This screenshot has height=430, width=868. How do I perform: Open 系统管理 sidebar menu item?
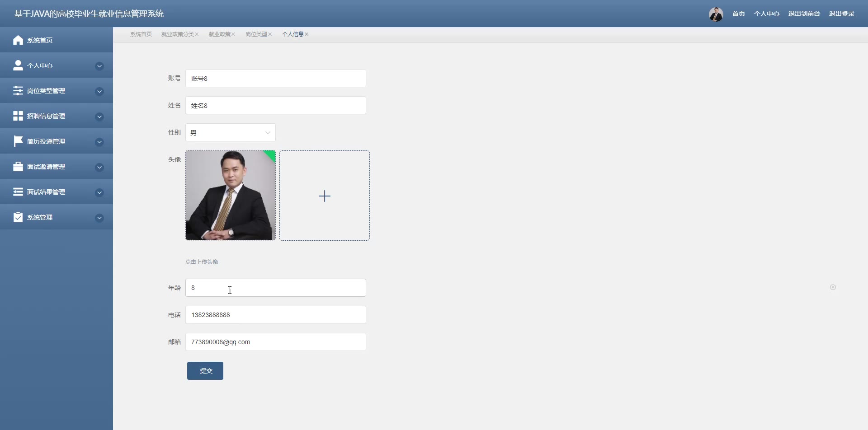pyautogui.click(x=57, y=217)
